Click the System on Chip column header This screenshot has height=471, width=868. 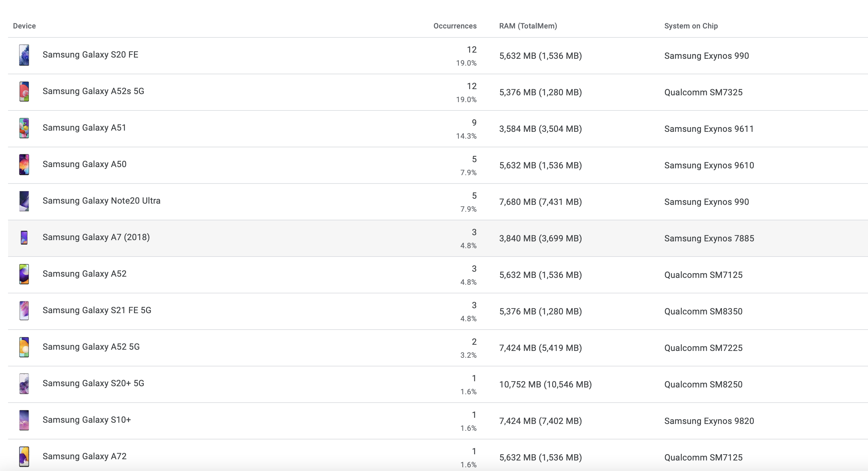click(x=691, y=26)
